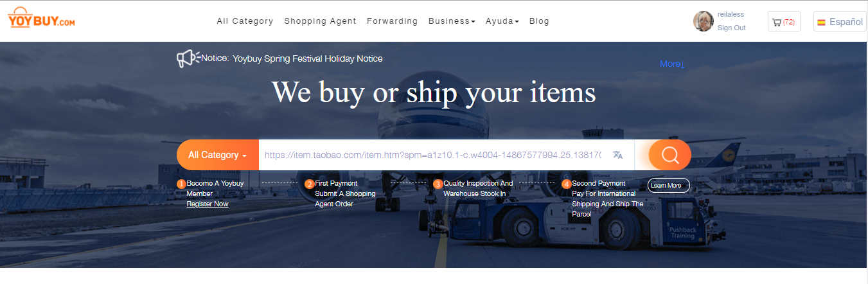Click the step 1 orange number badge
This screenshot has width=868, height=284.
(x=181, y=184)
